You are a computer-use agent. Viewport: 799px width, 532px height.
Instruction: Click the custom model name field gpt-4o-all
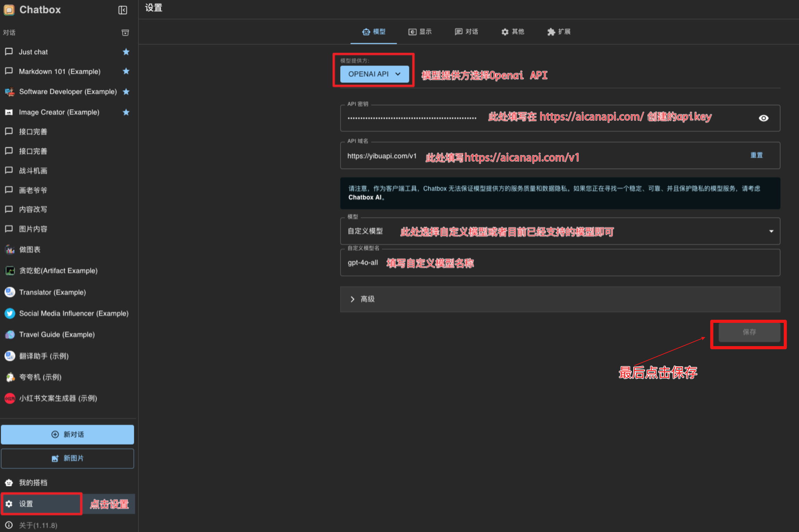362,263
